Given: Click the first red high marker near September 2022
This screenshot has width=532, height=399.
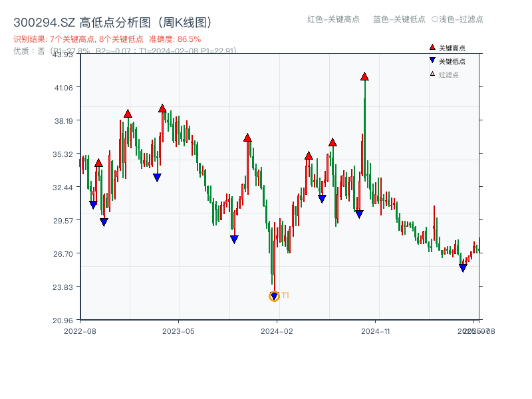Looking at the screenshot, I should pos(98,163).
